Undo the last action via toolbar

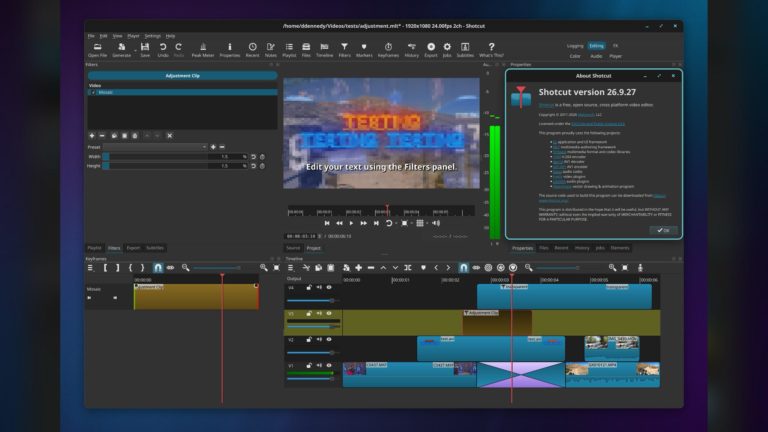[x=163, y=49]
